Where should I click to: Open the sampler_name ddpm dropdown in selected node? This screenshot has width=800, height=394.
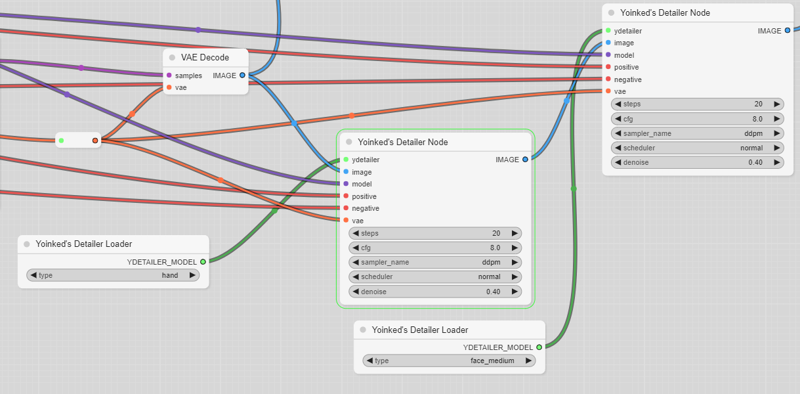(x=435, y=262)
